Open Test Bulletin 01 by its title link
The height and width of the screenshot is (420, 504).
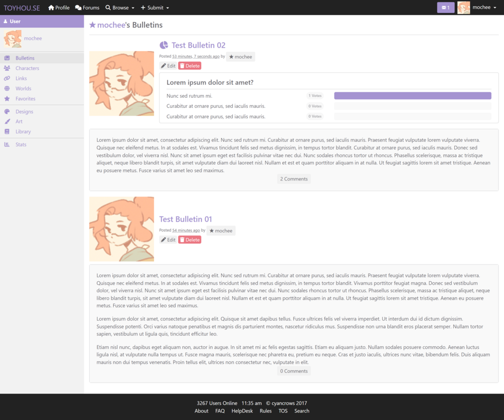click(185, 219)
